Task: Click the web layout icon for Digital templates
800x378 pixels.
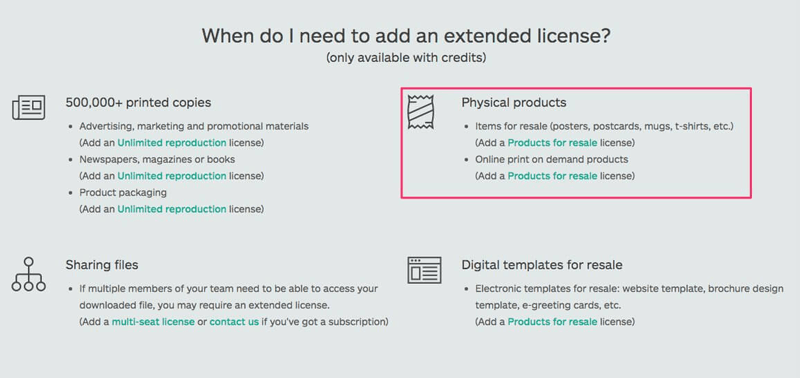Action: (x=424, y=270)
